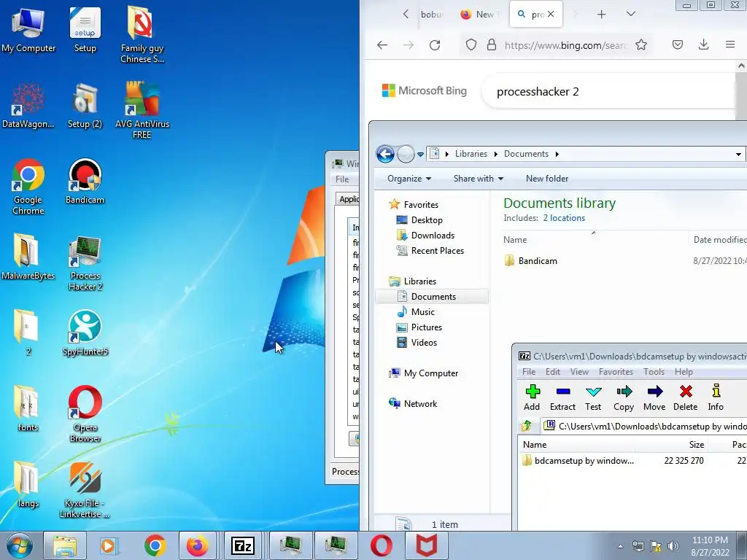
Task: Go back in Firefox
Action: click(382, 45)
